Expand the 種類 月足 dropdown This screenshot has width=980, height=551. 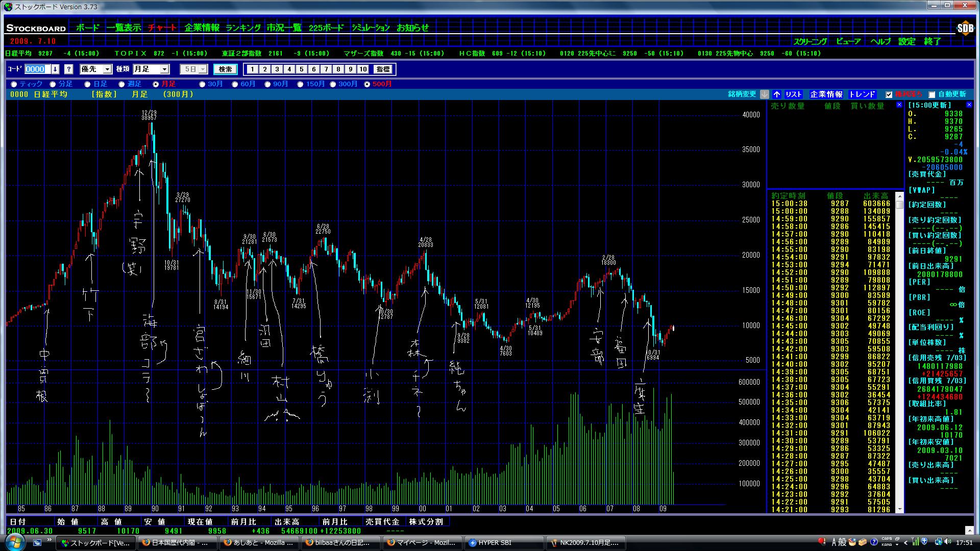point(164,69)
